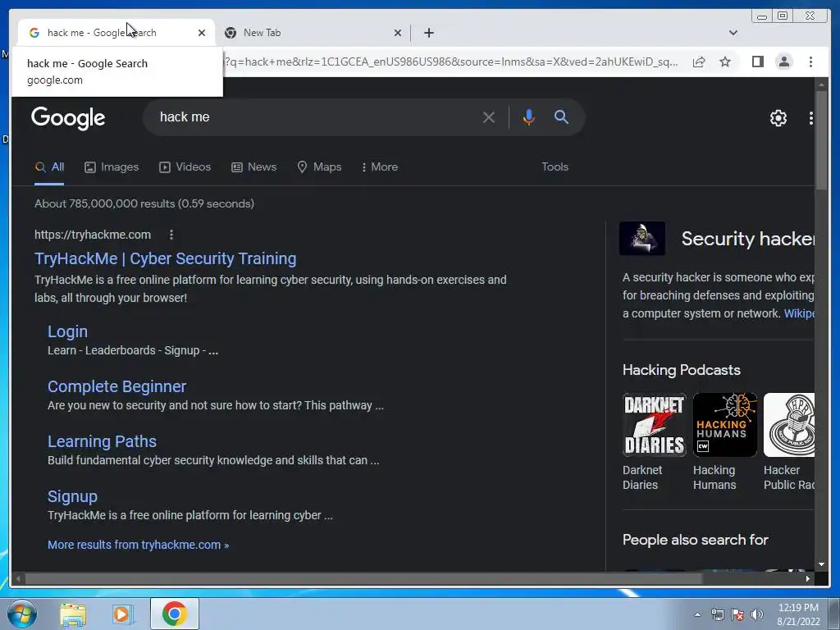
Task: Click the hack me search input field
Action: tap(316, 117)
